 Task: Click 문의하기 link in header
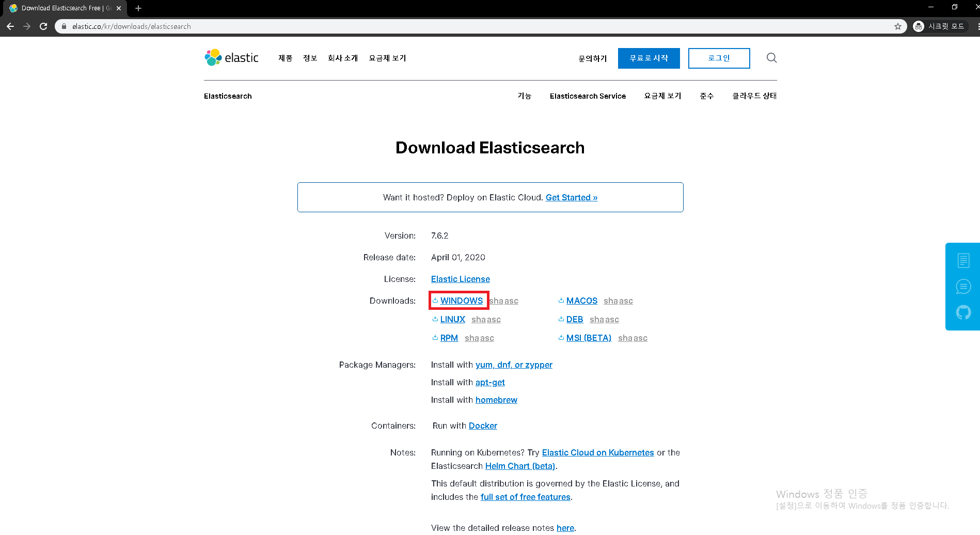[x=593, y=58]
